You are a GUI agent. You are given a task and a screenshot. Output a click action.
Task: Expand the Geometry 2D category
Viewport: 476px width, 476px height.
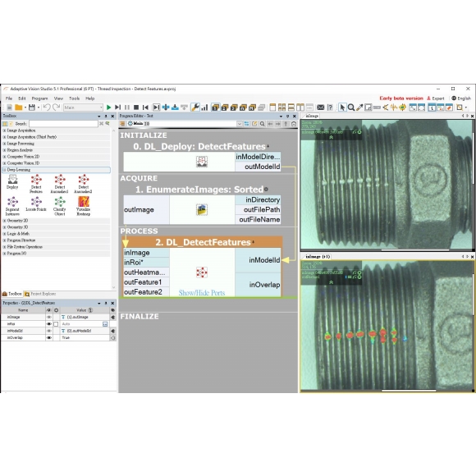click(x=5, y=221)
